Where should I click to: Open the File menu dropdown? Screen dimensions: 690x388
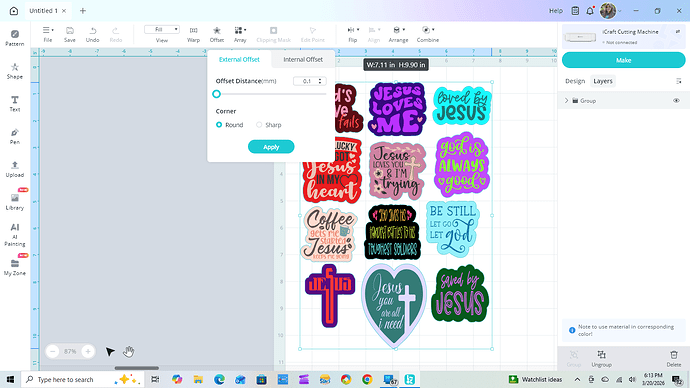(x=48, y=34)
